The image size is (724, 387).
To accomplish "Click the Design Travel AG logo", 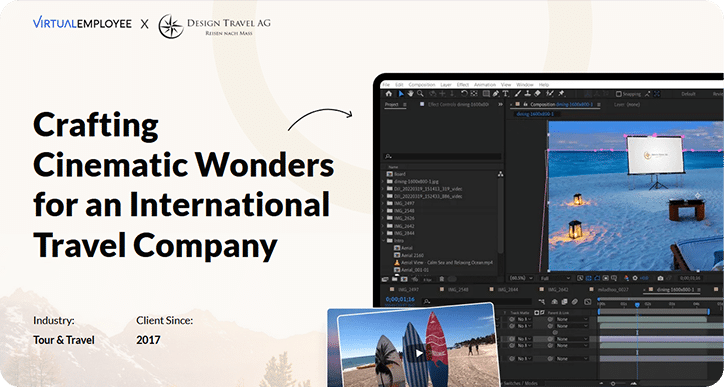I will pos(215,26).
